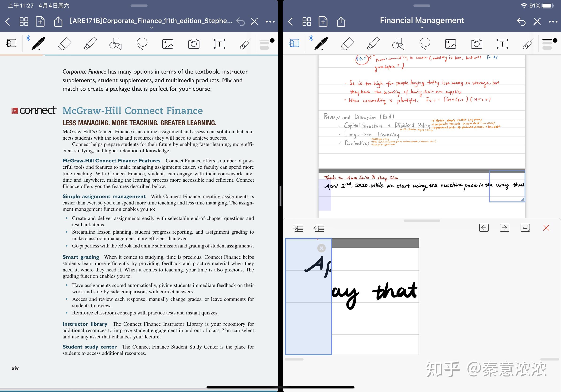Dismiss the blue margin overlay in zoom panel

321,248
